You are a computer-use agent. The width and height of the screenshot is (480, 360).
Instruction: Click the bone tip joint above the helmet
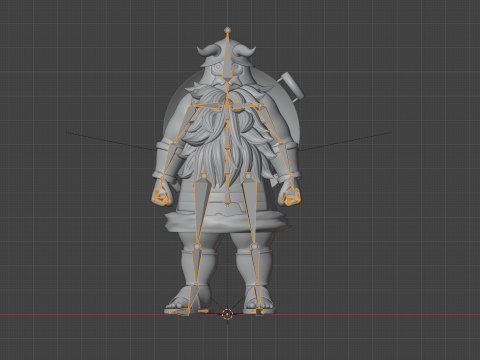tap(227, 30)
